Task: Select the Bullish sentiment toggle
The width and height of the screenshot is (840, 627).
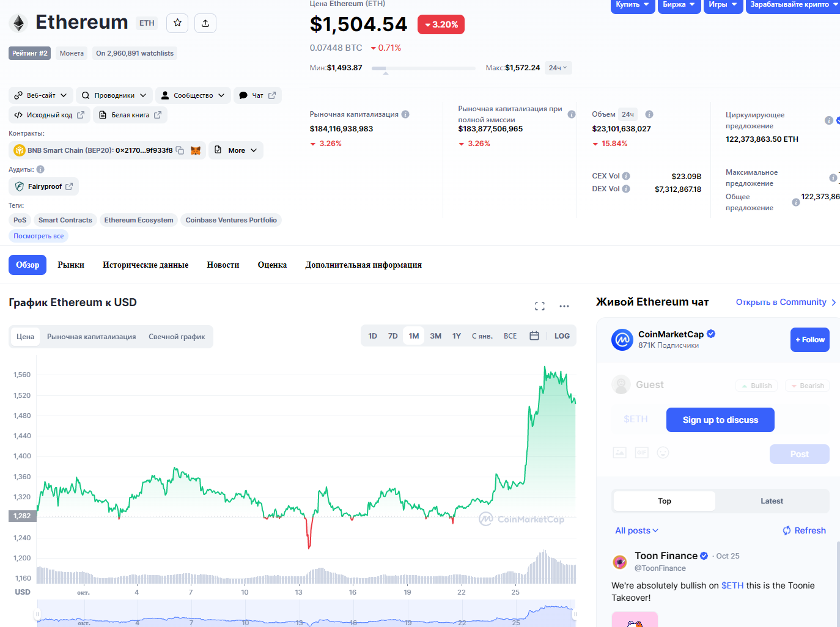Action: click(756, 386)
